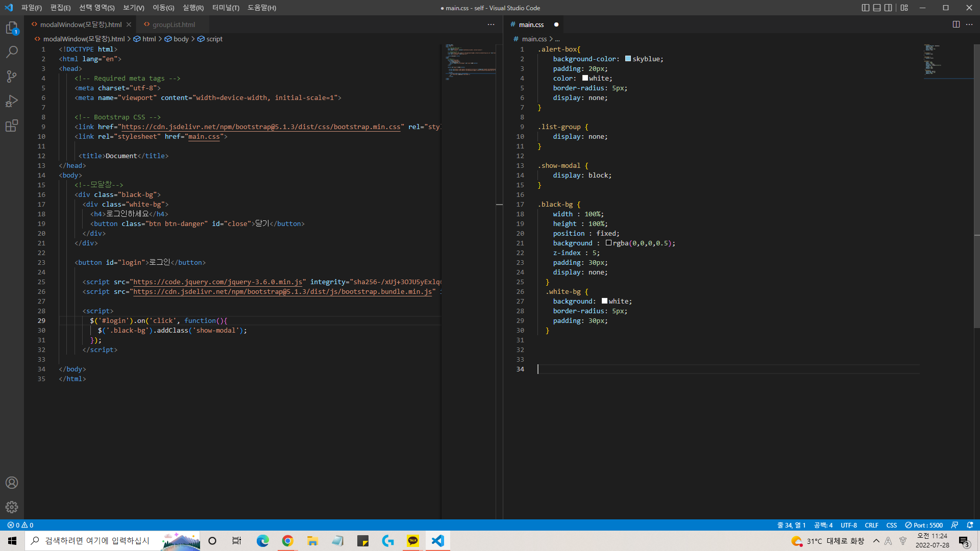The image size is (980, 551).
Task: Switch to groupList.html tab
Action: tap(174, 24)
